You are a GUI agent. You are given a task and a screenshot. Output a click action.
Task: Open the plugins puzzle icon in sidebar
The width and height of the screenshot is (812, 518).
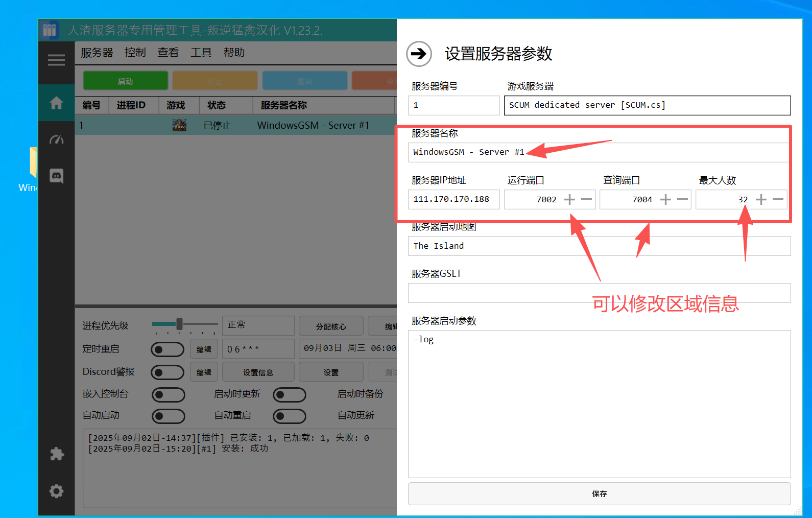(56, 454)
